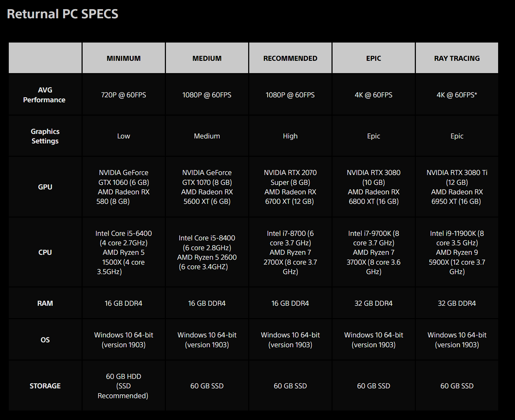Screen dimensions: 515x420
Task: Select the Graphics Settings row label
Action: pyautogui.click(x=45, y=136)
